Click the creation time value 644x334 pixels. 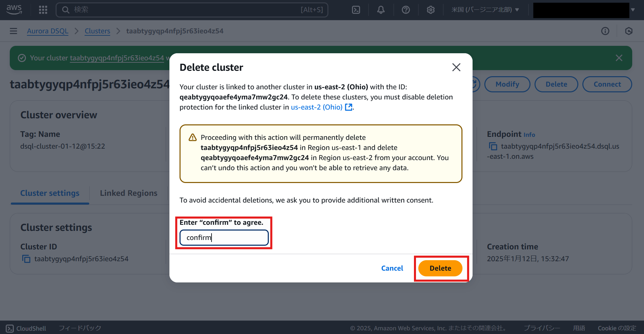[528, 259]
